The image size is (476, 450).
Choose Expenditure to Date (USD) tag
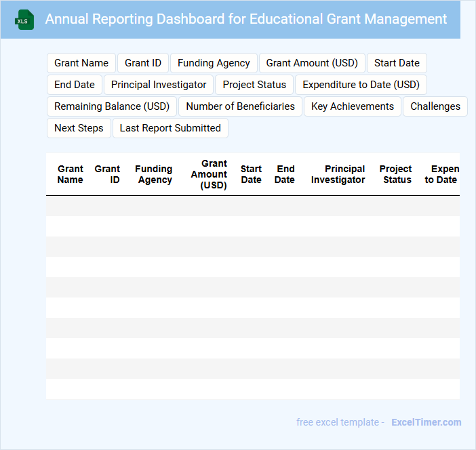pyautogui.click(x=361, y=85)
